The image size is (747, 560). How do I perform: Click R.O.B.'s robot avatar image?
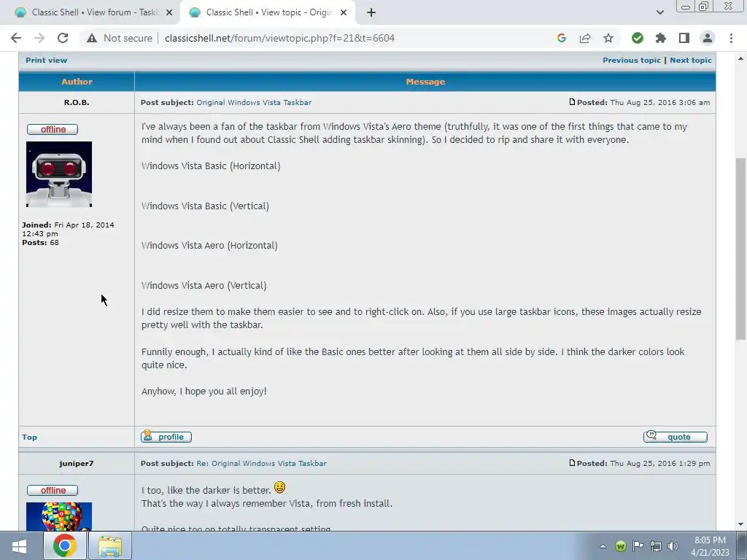click(x=59, y=174)
